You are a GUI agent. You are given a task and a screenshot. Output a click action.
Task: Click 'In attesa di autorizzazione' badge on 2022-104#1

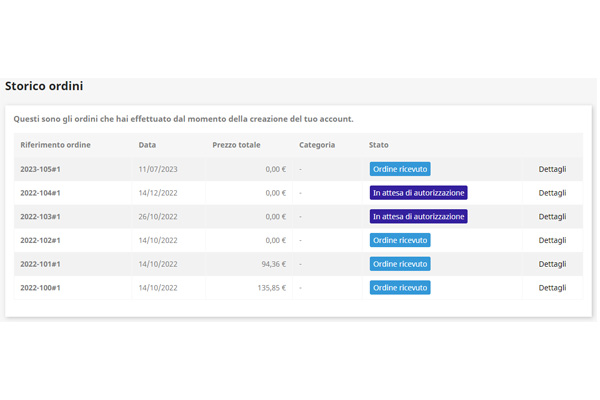pyautogui.click(x=418, y=193)
